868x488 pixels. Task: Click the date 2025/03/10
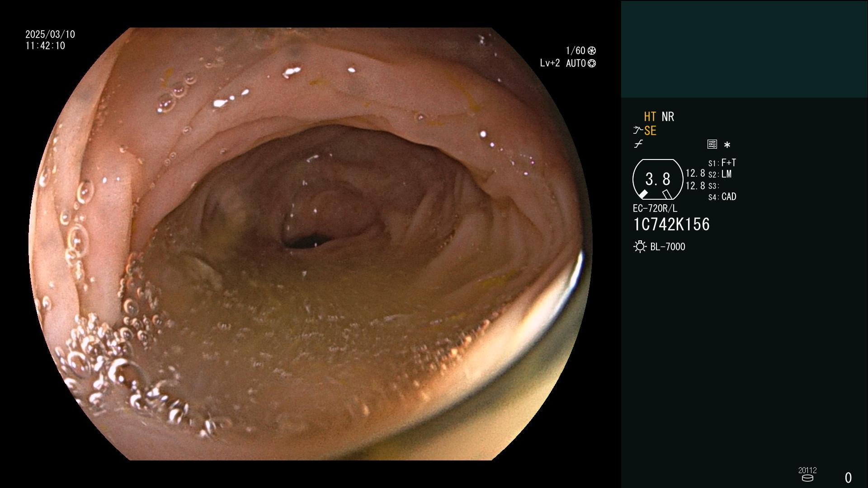(50, 34)
